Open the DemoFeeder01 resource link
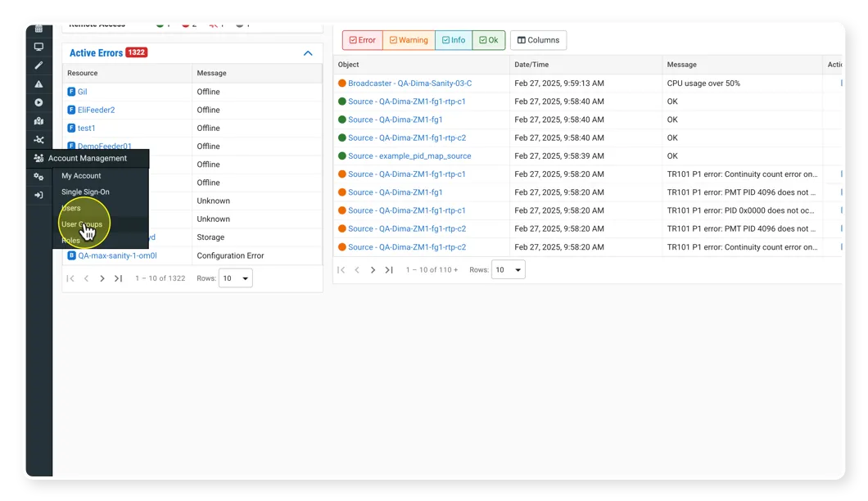This screenshot has width=868, height=501. [x=105, y=146]
